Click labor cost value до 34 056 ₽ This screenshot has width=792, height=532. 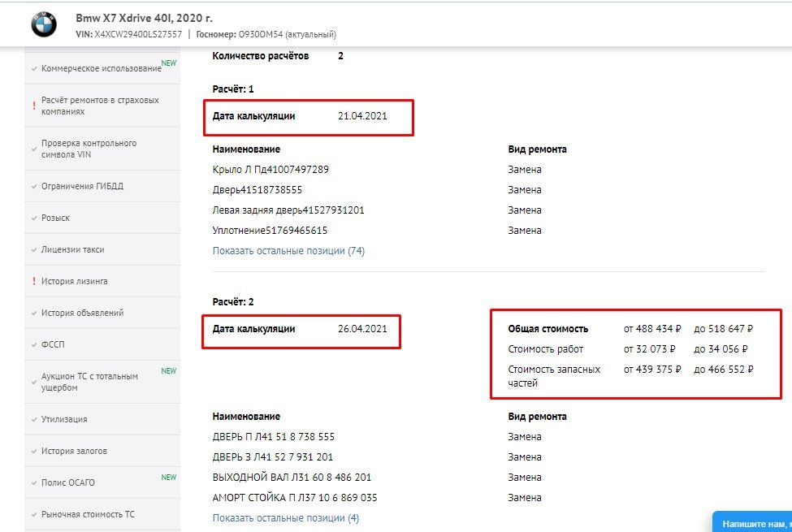tap(721, 349)
